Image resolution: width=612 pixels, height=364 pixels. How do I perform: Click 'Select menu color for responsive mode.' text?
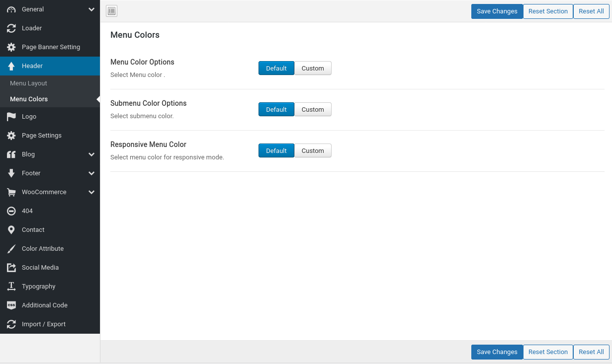167,157
